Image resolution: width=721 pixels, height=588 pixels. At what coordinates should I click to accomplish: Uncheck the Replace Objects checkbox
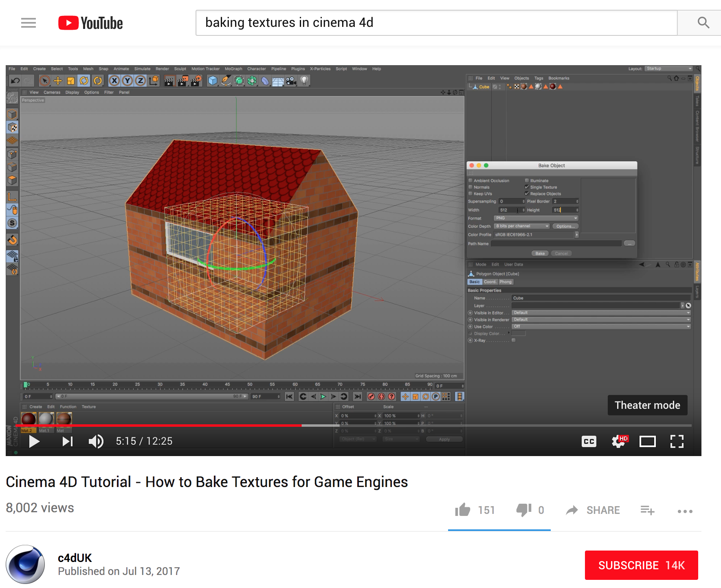tap(527, 194)
